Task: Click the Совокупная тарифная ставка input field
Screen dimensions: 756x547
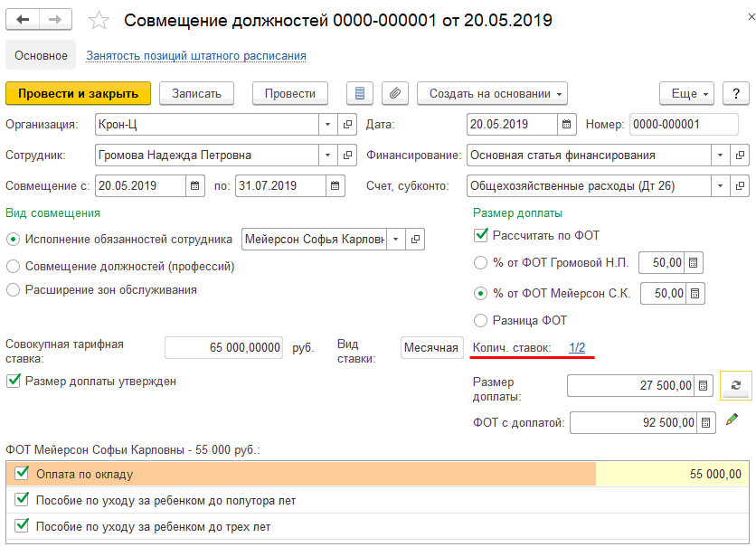Action: (x=223, y=348)
